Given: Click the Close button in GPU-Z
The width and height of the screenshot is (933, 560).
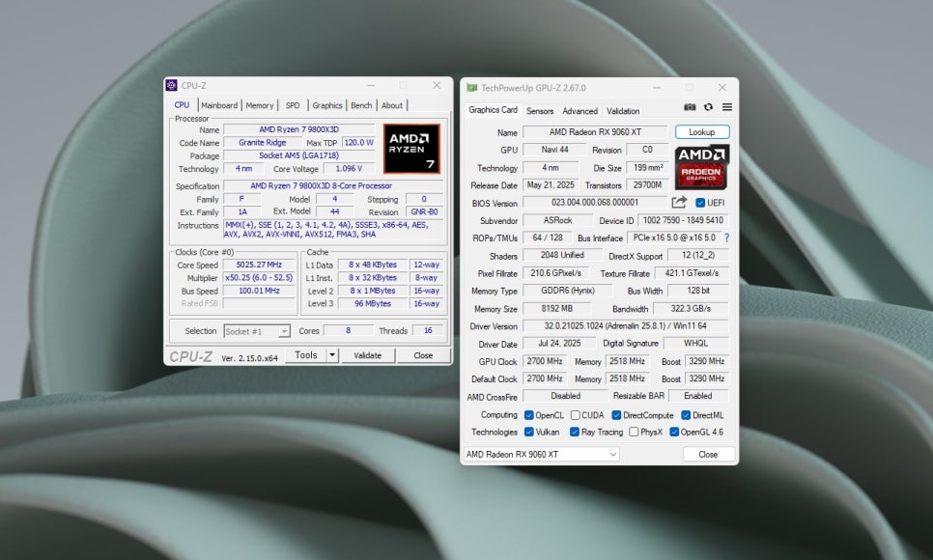Looking at the screenshot, I should coord(708,454).
